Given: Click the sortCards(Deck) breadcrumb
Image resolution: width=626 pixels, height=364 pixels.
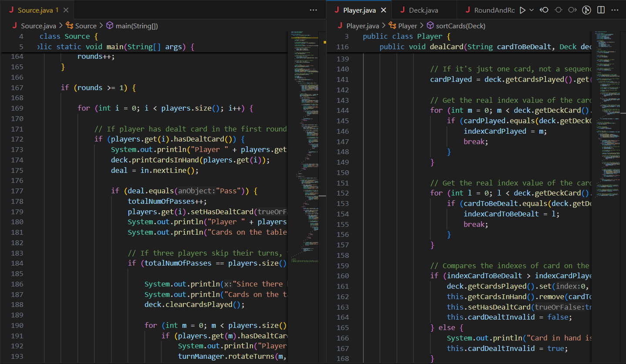Looking at the screenshot, I should [461, 26].
